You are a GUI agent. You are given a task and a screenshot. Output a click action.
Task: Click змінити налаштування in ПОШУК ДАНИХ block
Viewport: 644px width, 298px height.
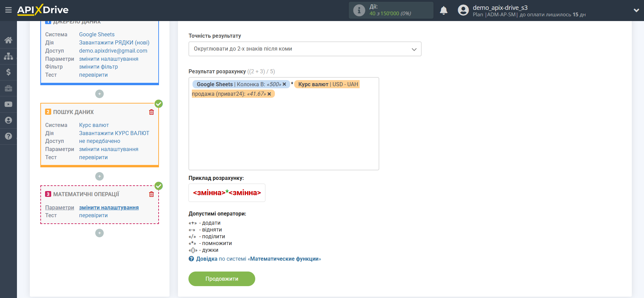109,149
